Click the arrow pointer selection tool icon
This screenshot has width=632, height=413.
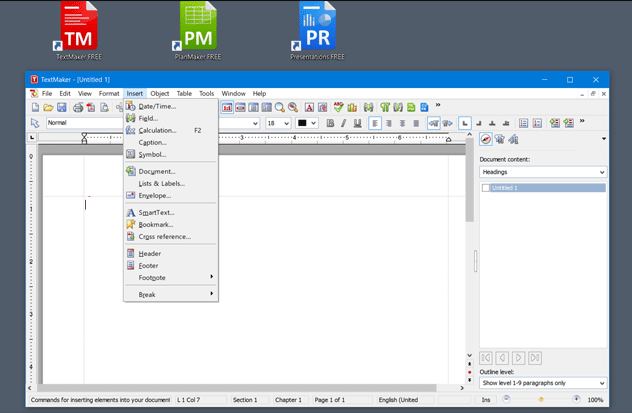tap(35, 123)
